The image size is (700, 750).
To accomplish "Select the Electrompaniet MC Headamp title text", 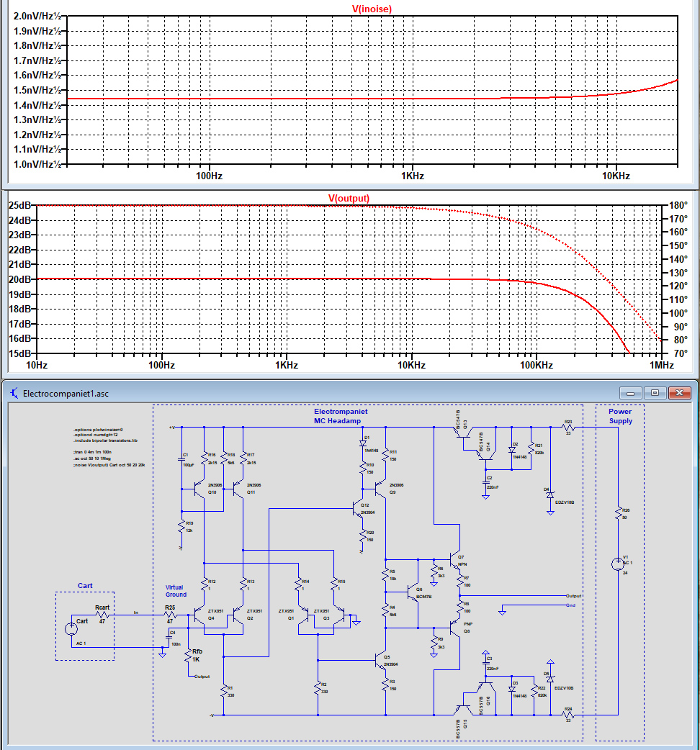I will tap(340, 416).
